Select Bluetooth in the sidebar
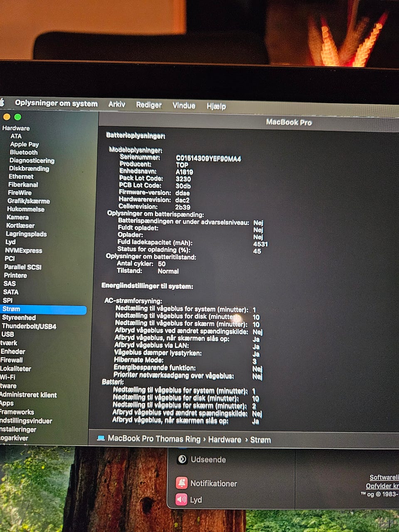The height and width of the screenshot is (532, 399). point(24,153)
